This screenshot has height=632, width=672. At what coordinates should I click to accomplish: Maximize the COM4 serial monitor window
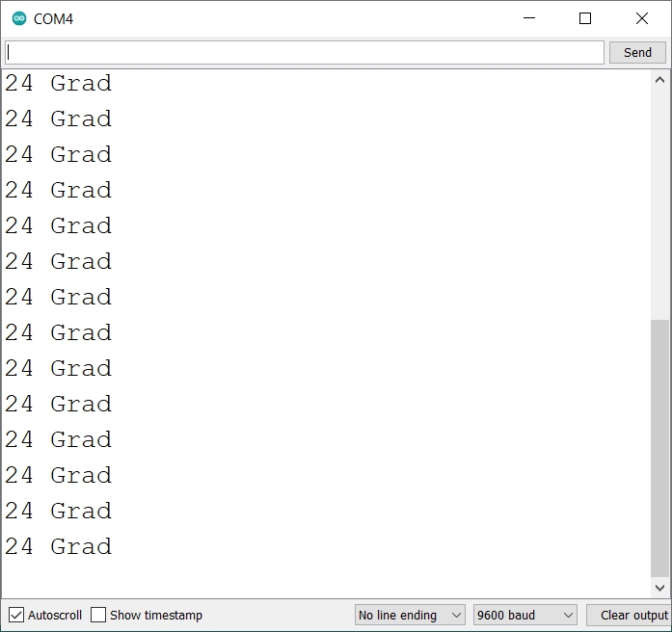click(585, 18)
